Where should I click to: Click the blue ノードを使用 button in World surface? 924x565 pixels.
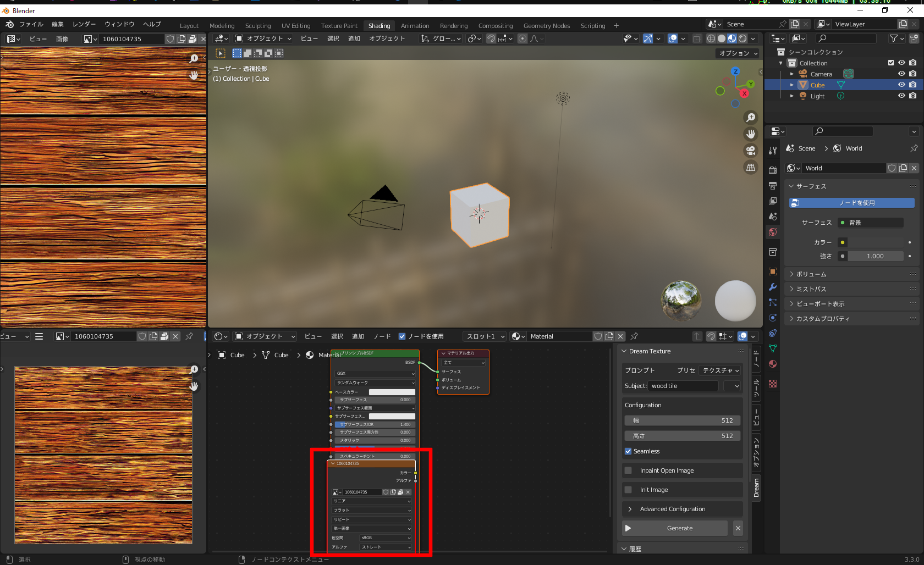852,203
